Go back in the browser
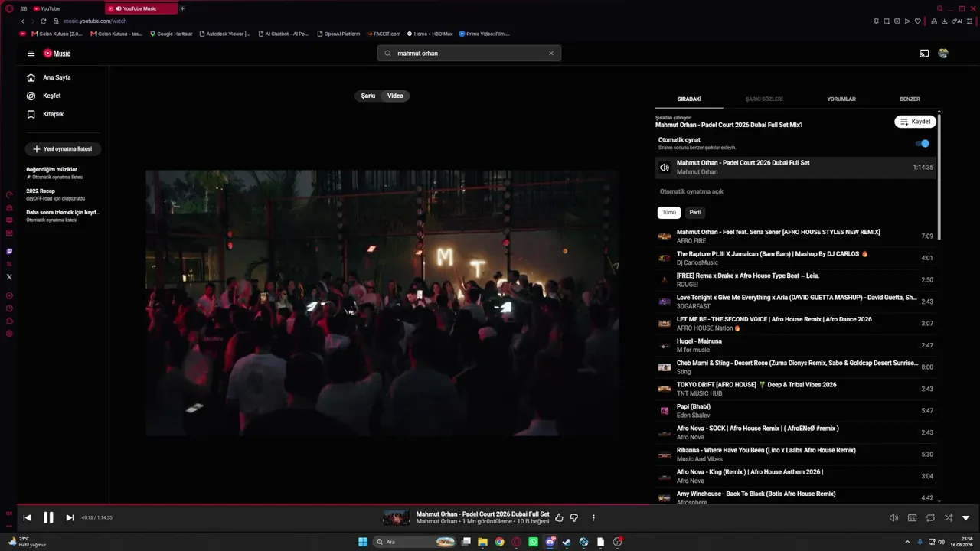Viewport: 980px width, 551px height. tap(23, 21)
